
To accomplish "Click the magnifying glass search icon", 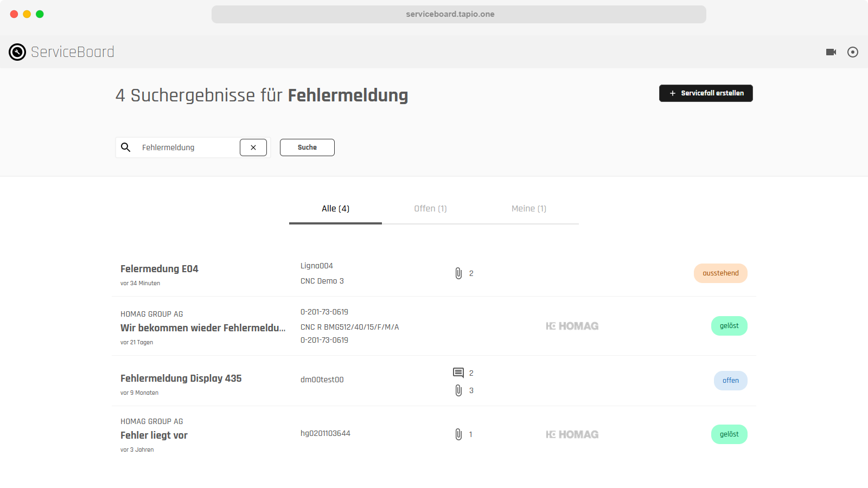I will 126,147.
